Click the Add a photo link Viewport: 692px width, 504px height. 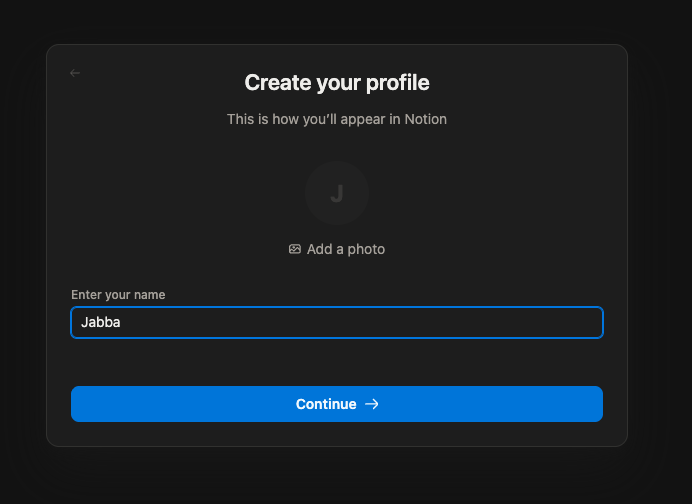(x=337, y=249)
